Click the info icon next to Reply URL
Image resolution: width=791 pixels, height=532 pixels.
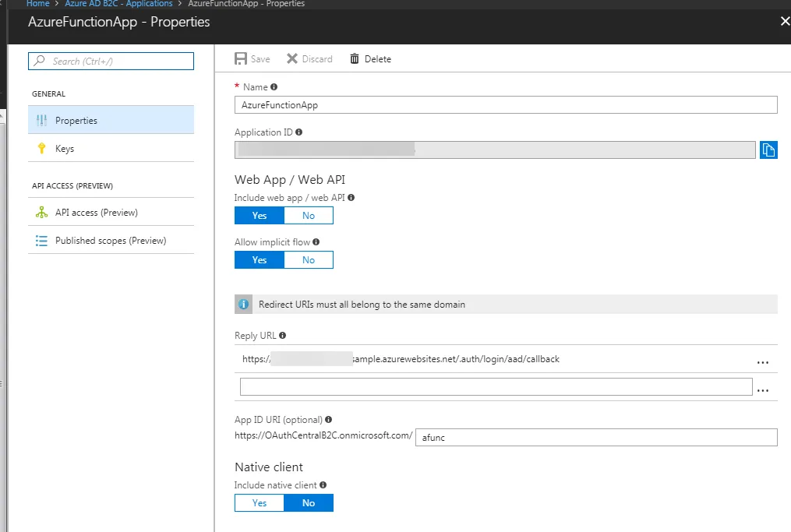point(282,336)
